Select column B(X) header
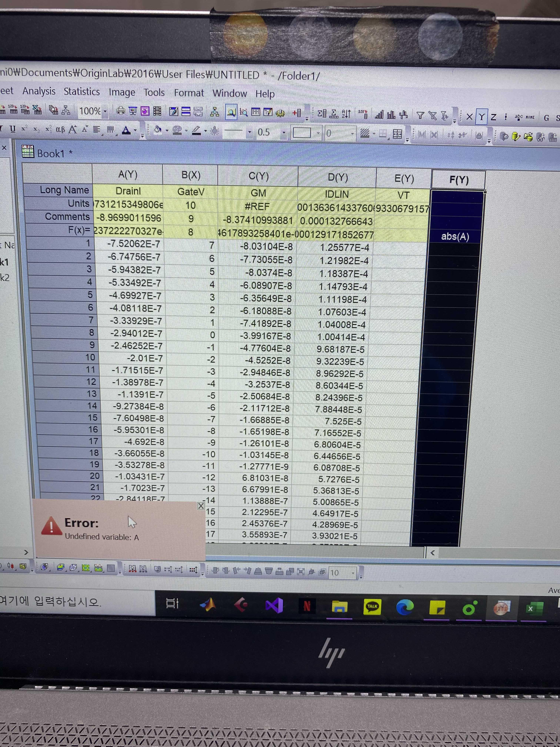Screen dimensions: 560x747 pyautogui.click(x=191, y=175)
